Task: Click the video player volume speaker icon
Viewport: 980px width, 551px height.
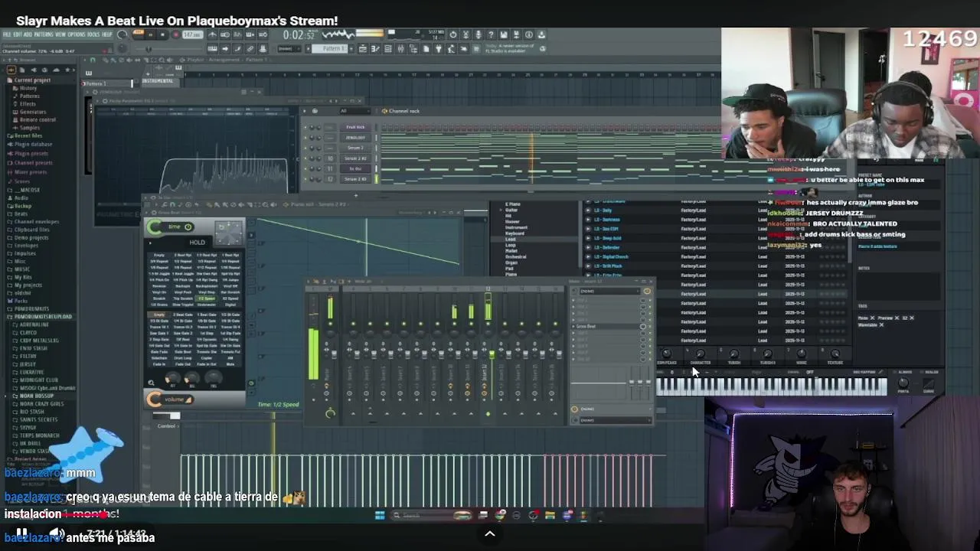Action: click(x=57, y=533)
